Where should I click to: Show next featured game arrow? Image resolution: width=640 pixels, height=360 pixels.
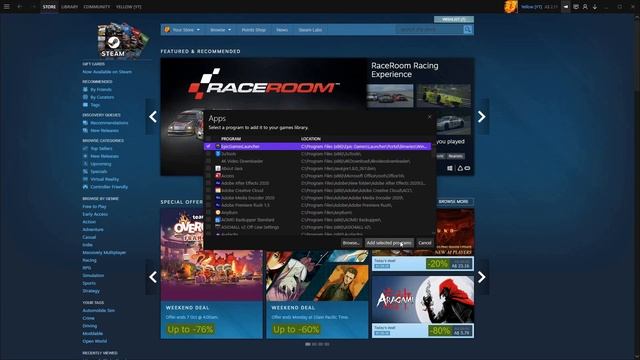click(x=482, y=117)
